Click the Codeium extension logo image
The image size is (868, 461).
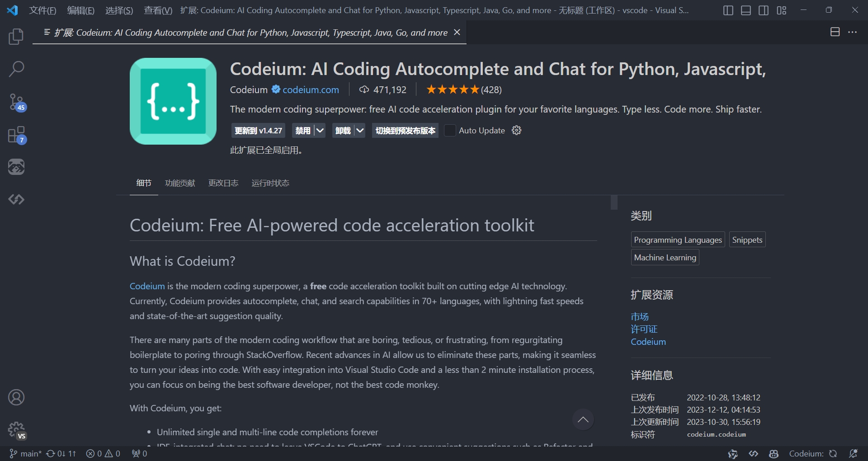tap(173, 101)
